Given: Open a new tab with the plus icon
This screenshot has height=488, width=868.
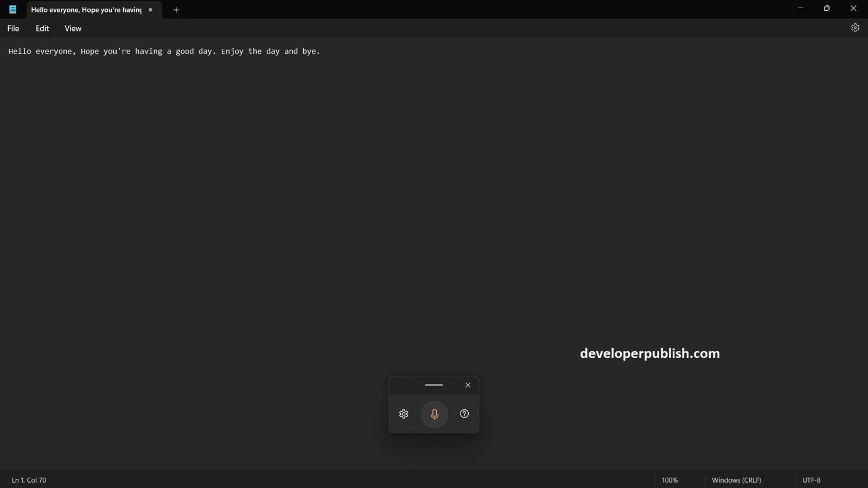Looking at the screenshot, I should 176,10.
